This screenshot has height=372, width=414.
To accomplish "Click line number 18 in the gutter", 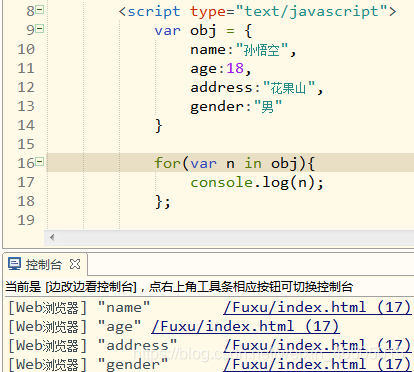I will tap(26, 201).
